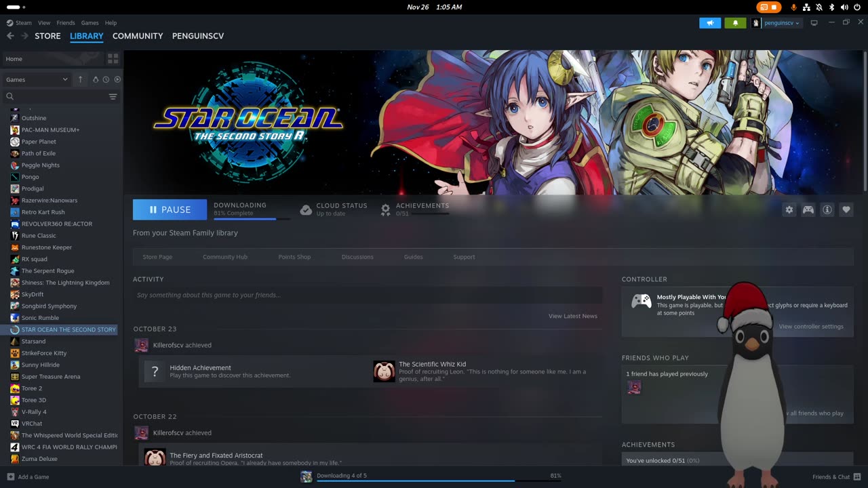The width and height of the screenshot is (868, 488).
Task: Pause the Star Ocean download
Action: coord(170,210)
